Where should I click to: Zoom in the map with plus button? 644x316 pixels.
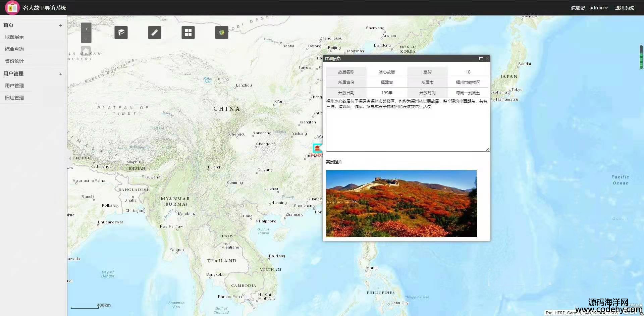coord(86,29)
